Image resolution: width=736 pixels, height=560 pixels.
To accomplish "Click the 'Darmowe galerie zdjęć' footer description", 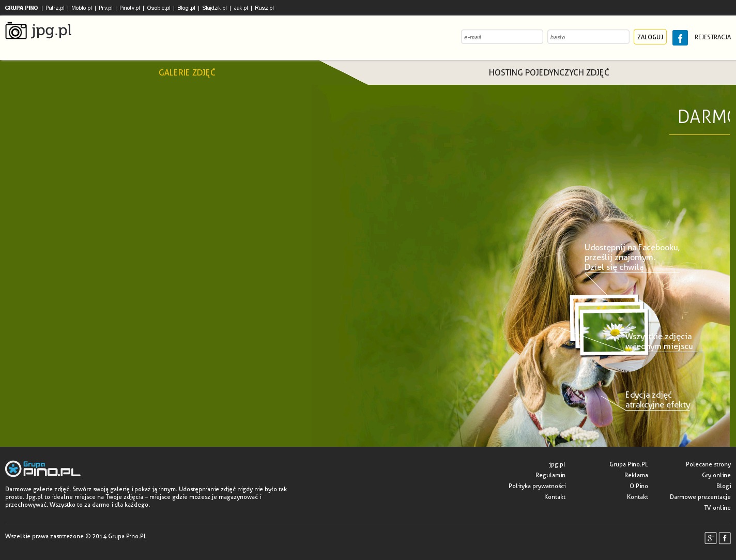I will 146,497.
